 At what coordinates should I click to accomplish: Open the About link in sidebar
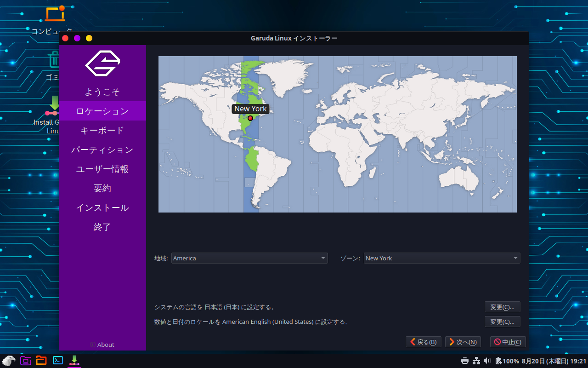102,345
